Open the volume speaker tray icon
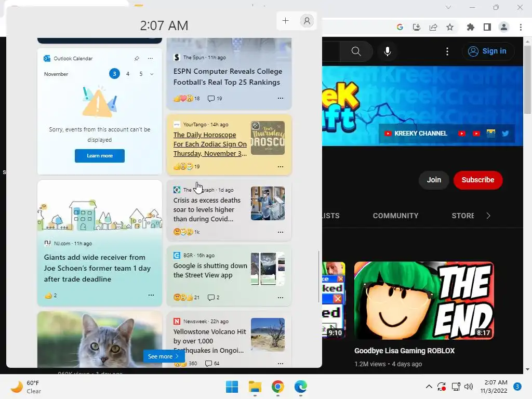Viewport: 532px width, 399px height. coord(469,387)
